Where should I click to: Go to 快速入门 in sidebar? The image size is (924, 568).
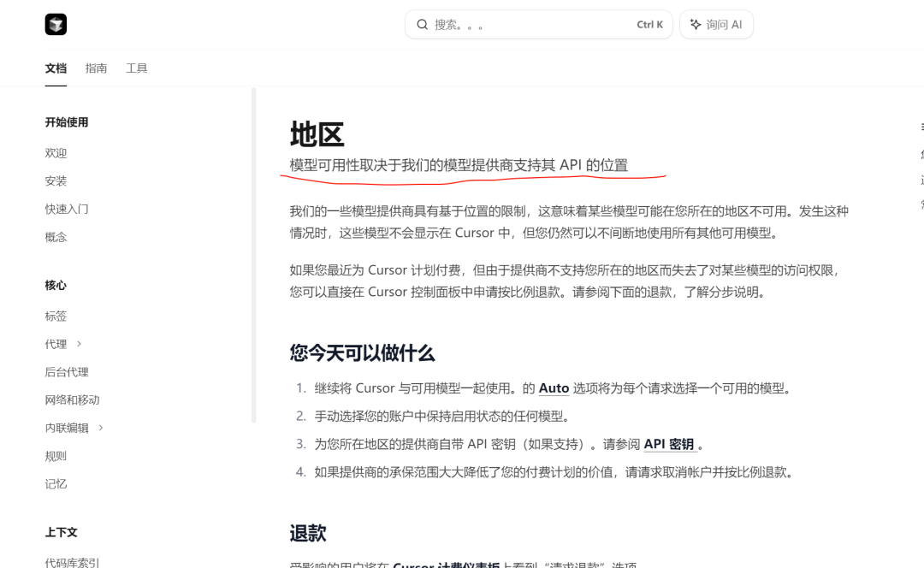[x=67, y=210]
